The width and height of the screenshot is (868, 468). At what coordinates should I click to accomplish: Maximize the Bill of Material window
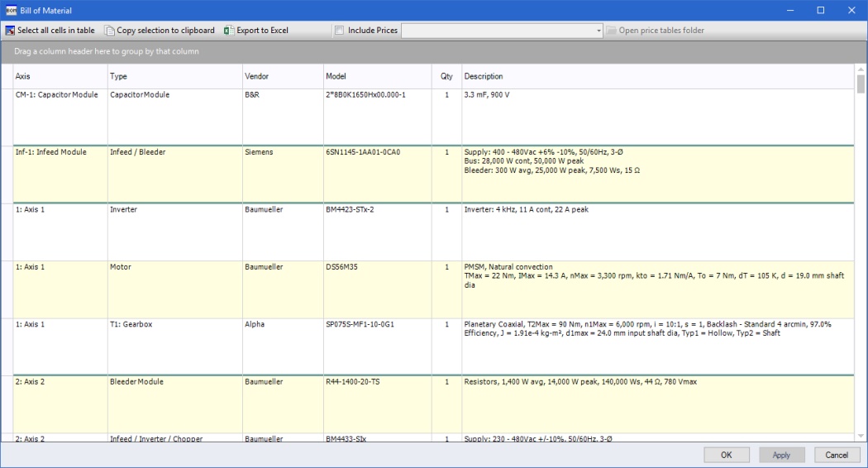click(x=821, y=11)
